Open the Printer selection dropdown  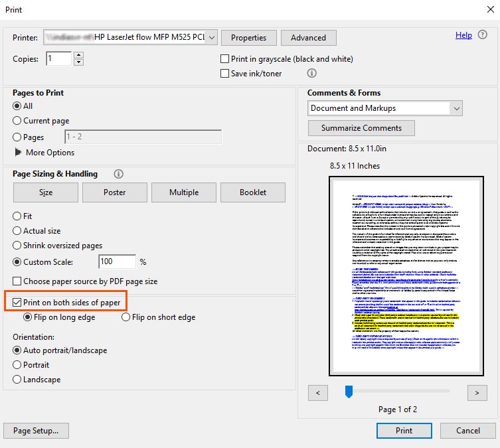(x=130, y=38)
